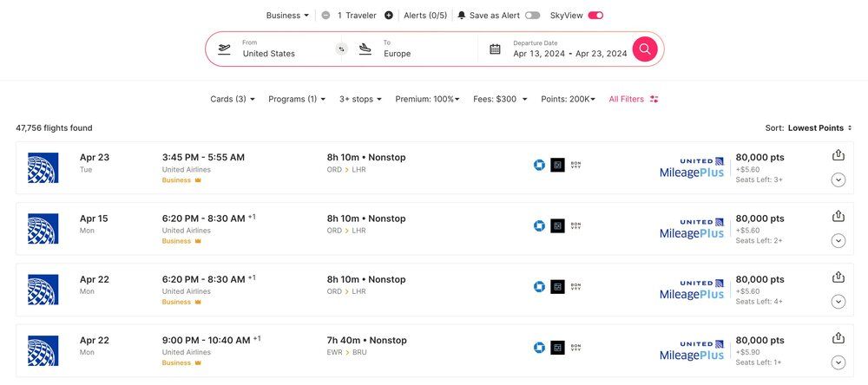The image size is (868, 385).
Task: Share the Apr 23 ORD-LHR flight
Action: pyautogui.click(x=838, y=155)
